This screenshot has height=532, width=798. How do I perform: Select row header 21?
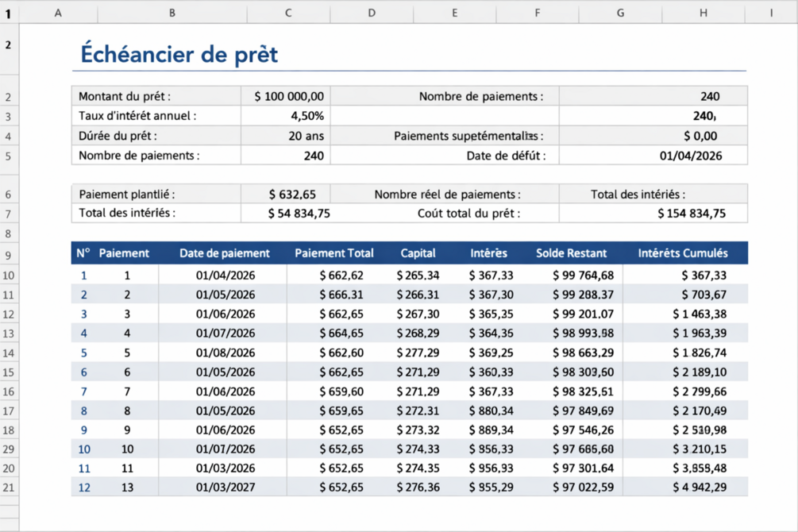9,488
